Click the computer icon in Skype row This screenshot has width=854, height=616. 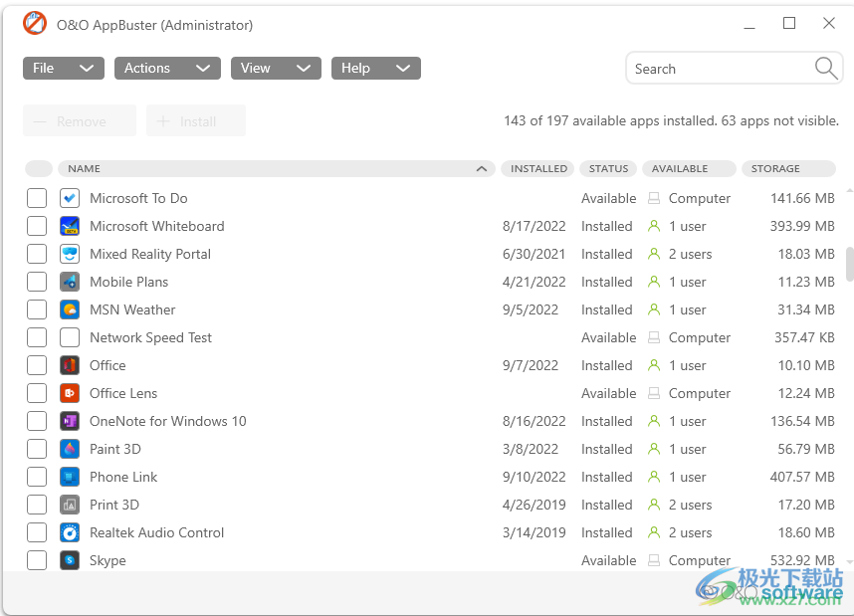(654, 560)
